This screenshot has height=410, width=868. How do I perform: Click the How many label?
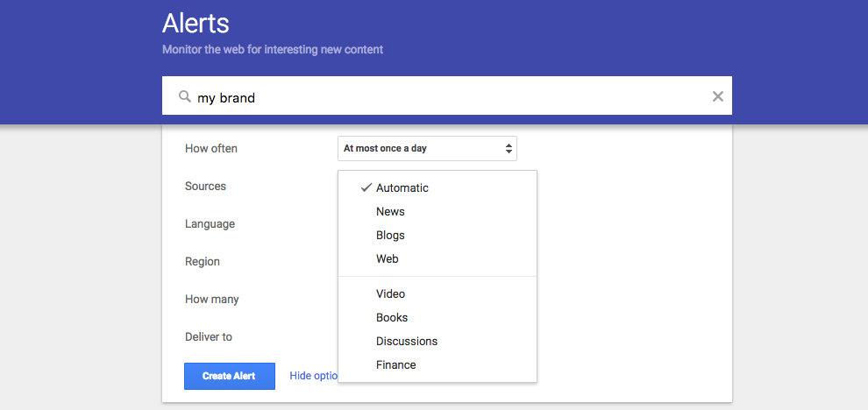pos(212,300)
